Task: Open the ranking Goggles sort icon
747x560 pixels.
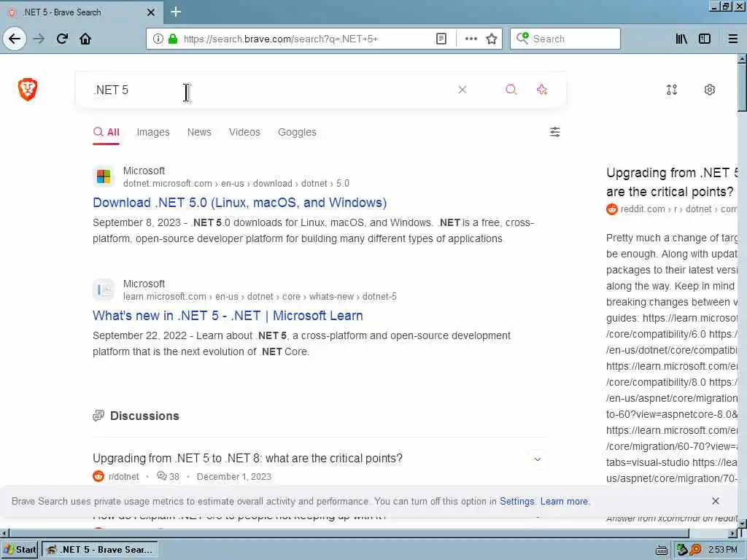Action: pyautogui.click(x=672, y=90)
